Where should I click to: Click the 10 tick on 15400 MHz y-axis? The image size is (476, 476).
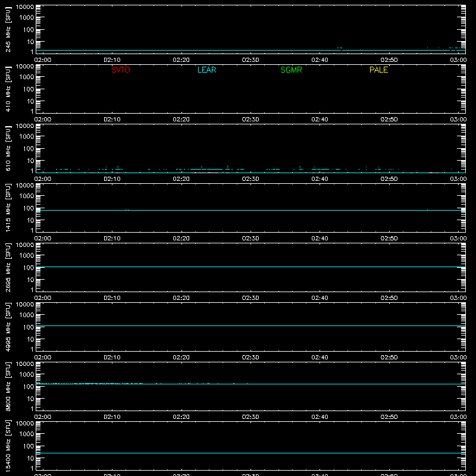(31, 458)
